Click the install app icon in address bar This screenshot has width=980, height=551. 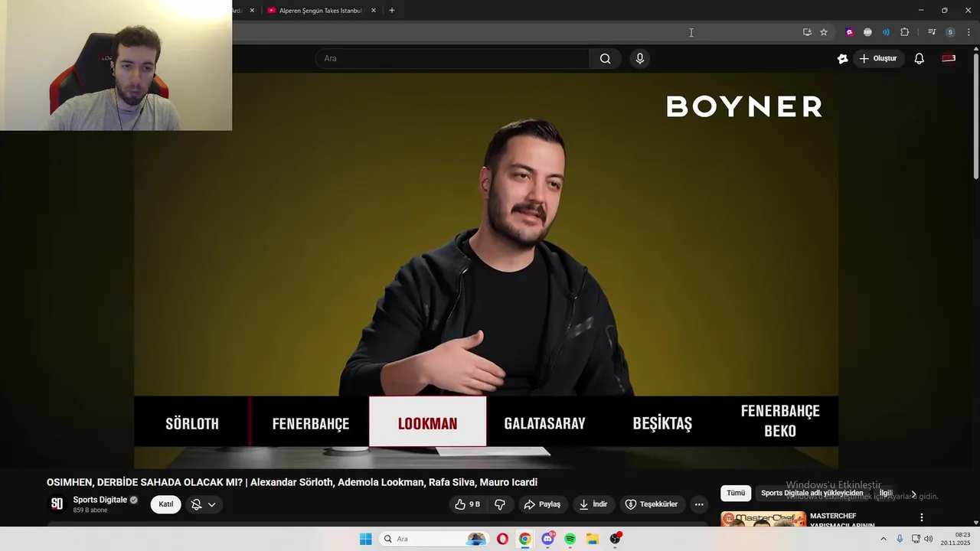[807, 32]
